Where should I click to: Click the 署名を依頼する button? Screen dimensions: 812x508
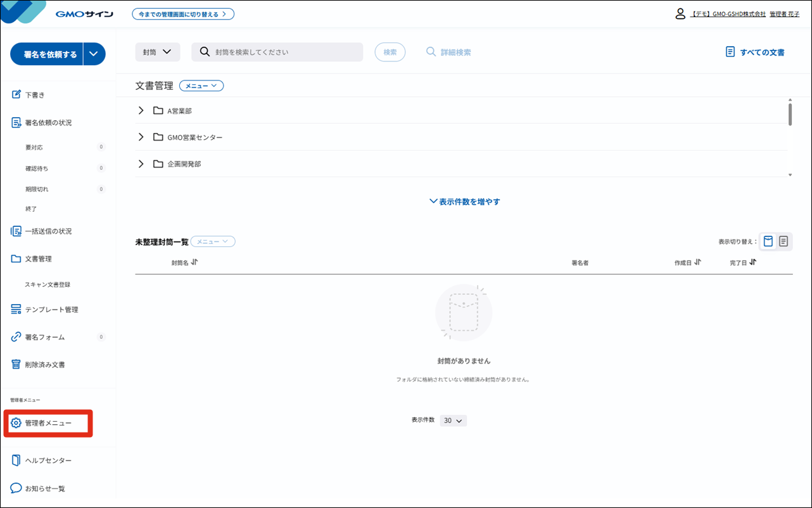pyautogui.click(x=50, y=54)
